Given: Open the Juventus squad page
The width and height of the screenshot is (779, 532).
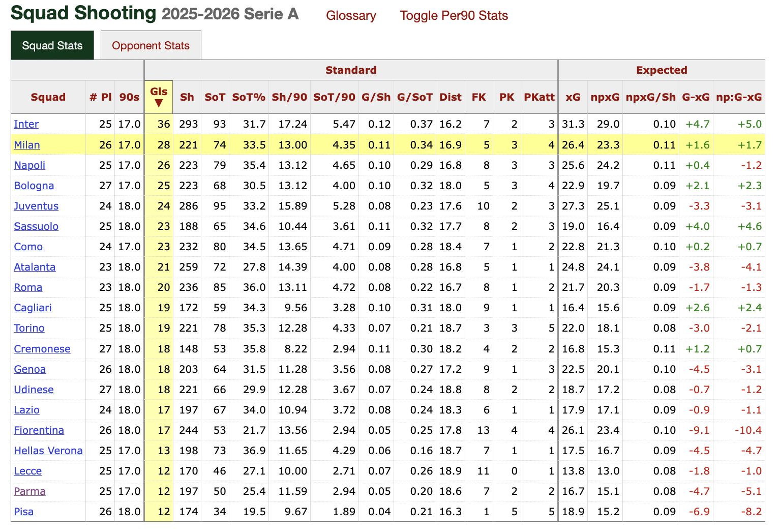Looking at the screenshot, I should 36,206.
